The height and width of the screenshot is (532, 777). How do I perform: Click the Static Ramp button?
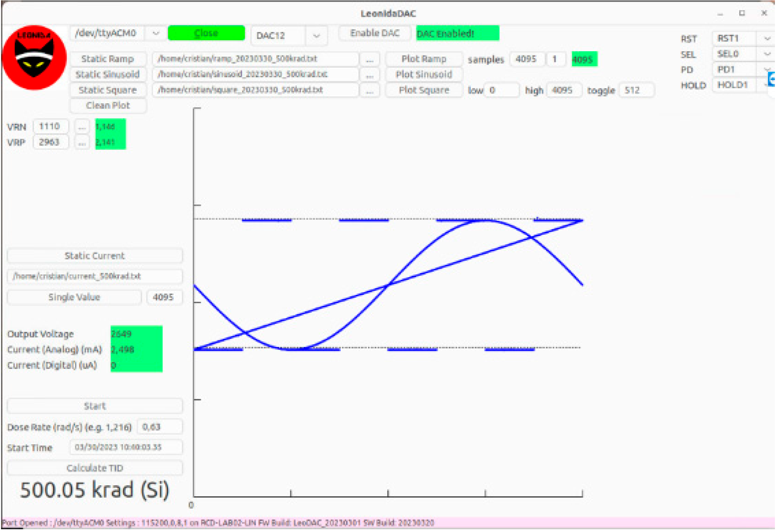(108, 59)
